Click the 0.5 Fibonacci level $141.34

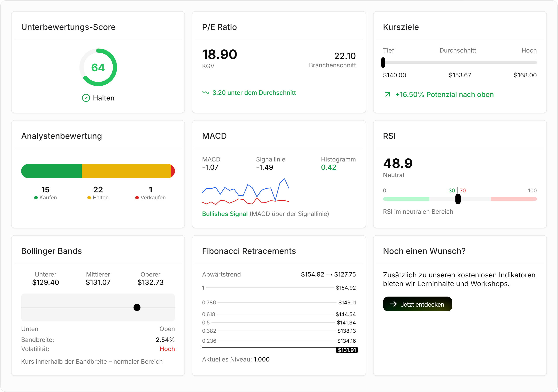(x=346, y=322)
